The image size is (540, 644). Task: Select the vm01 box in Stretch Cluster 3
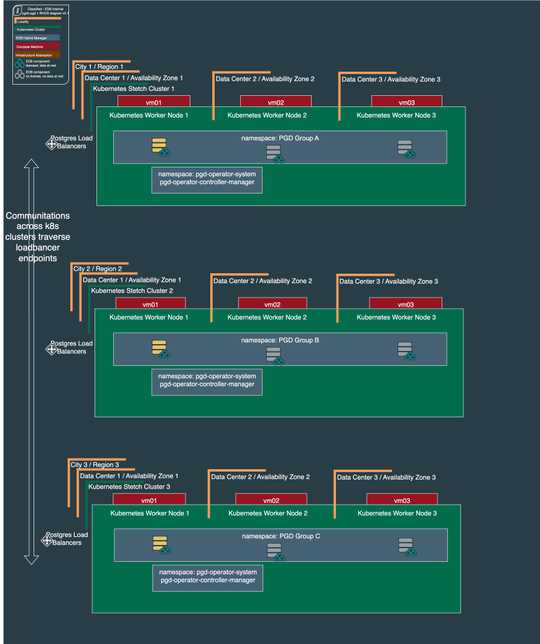pyautogui.click(x=149, y=499)
